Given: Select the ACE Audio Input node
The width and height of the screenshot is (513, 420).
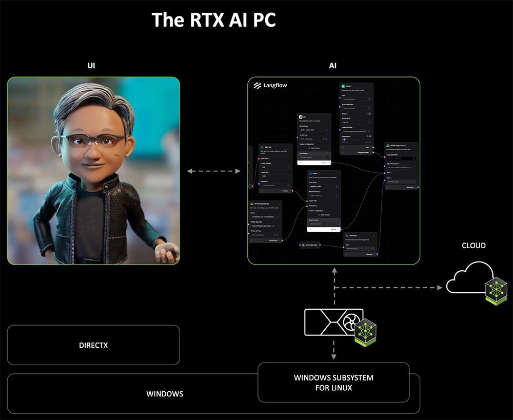Looking at the screenshot, I should (x=310, y=245).
